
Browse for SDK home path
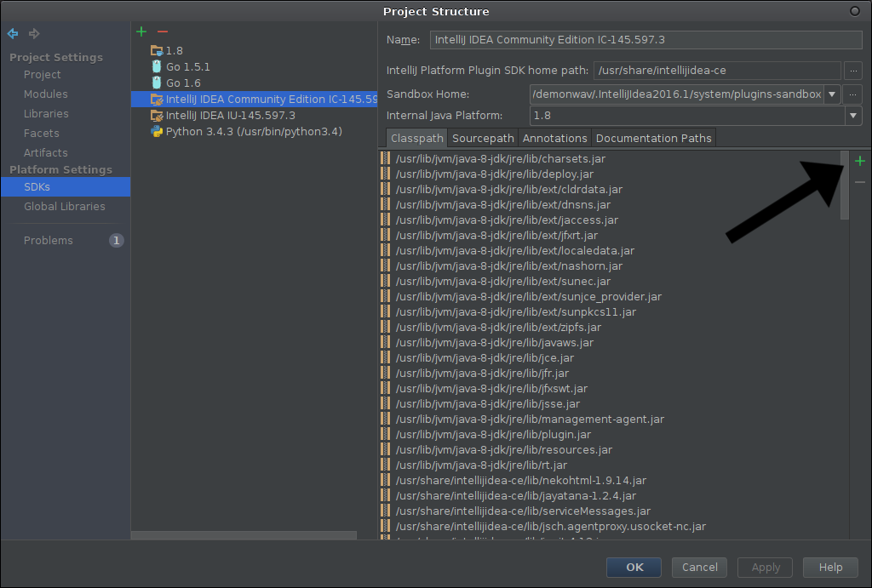[x=852, y=71]
